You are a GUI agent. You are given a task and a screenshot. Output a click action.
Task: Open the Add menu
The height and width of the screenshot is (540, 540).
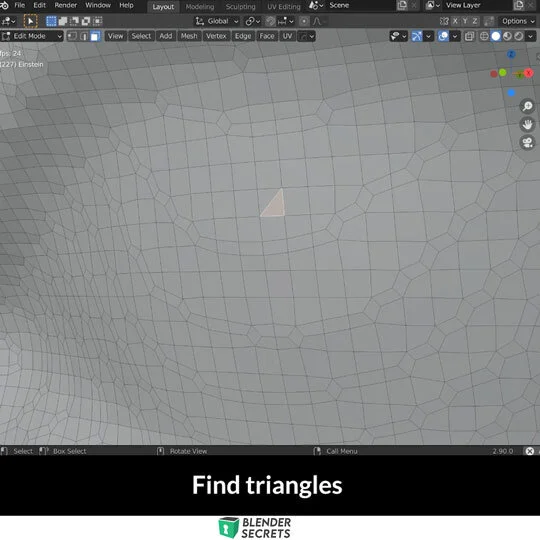pos(165,36)
